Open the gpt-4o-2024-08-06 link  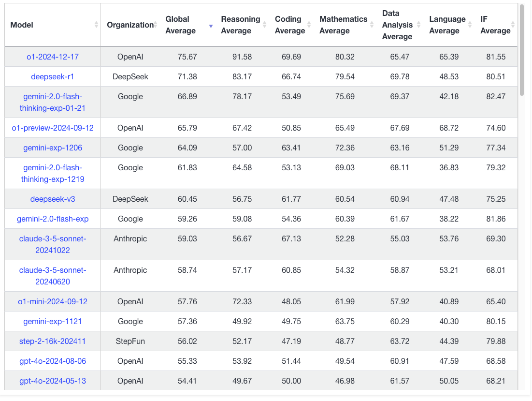click(53, 361)
